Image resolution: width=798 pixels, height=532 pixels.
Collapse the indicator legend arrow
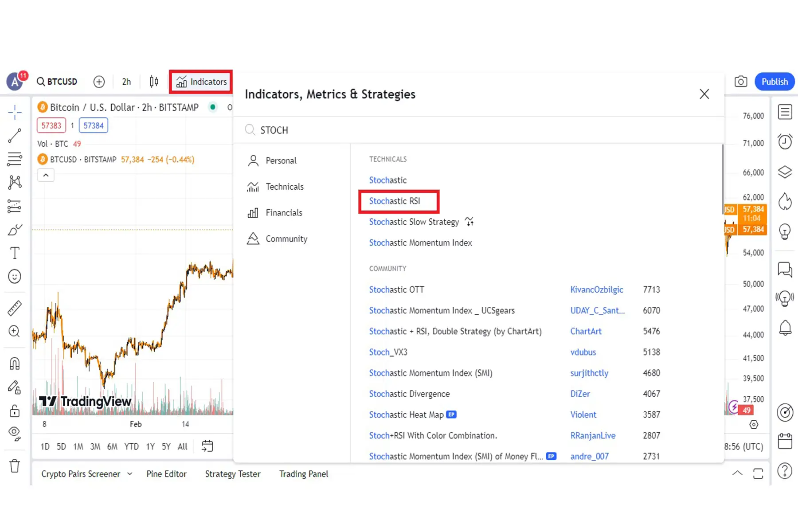coord(46,175)
